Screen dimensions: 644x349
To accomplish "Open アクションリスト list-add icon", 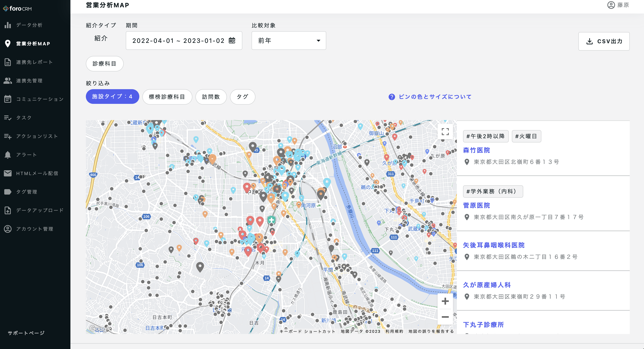I will [x=8, y=136].
